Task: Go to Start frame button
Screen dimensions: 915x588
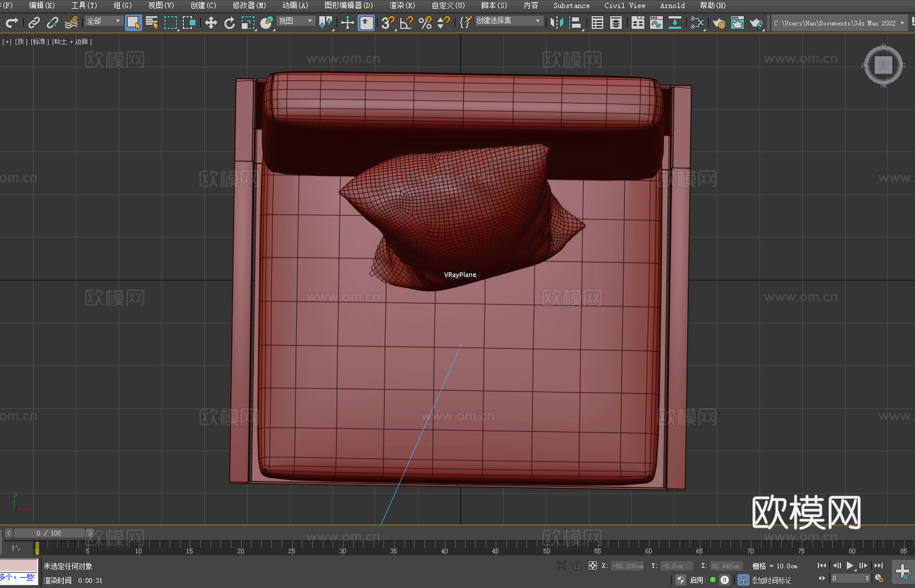Action: click(822, 565)
